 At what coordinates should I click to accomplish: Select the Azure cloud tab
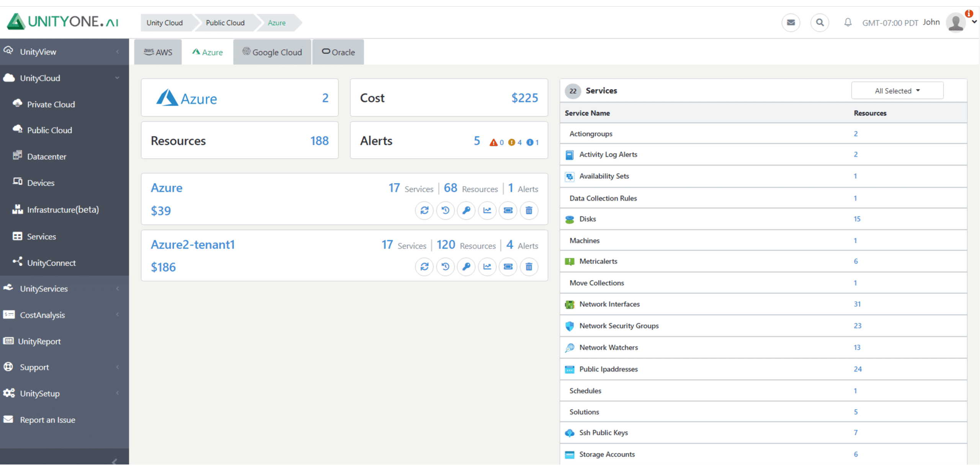(x=207, y=52)
